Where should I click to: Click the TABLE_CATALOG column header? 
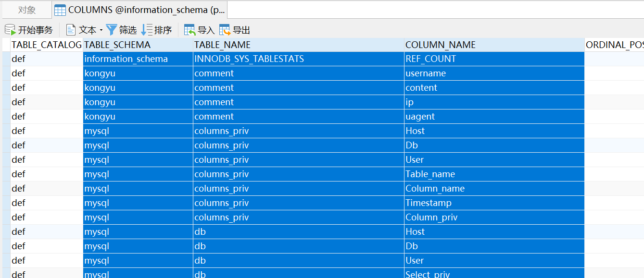tap(47, 45)
